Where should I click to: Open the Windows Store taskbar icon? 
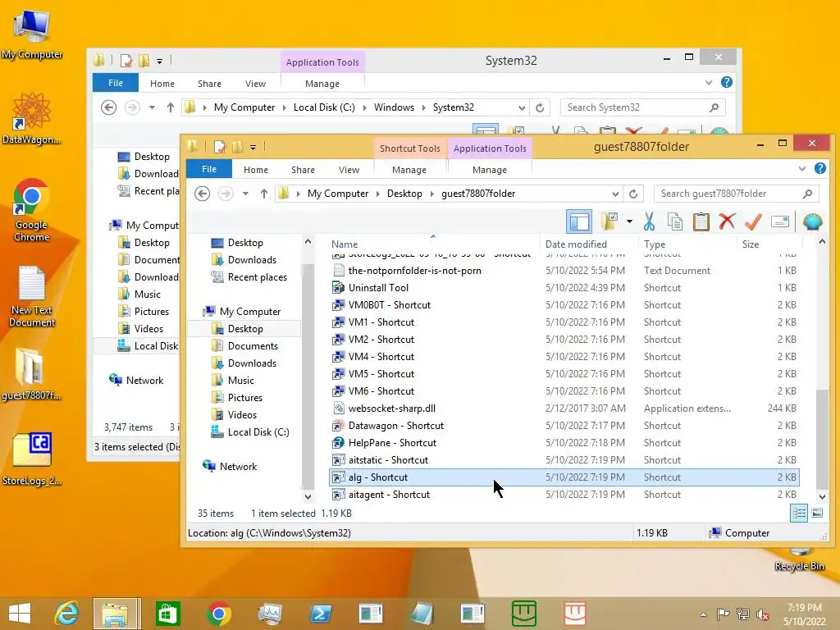(x=167, y=614)
